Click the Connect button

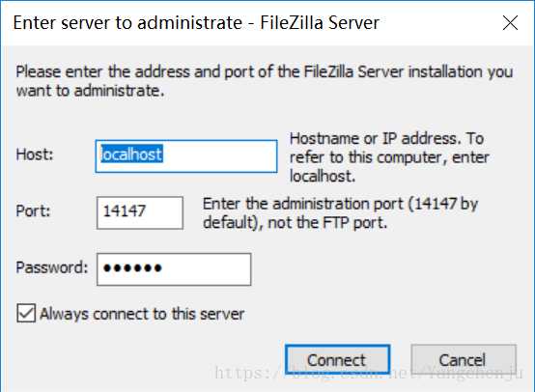tap(337, 359)
